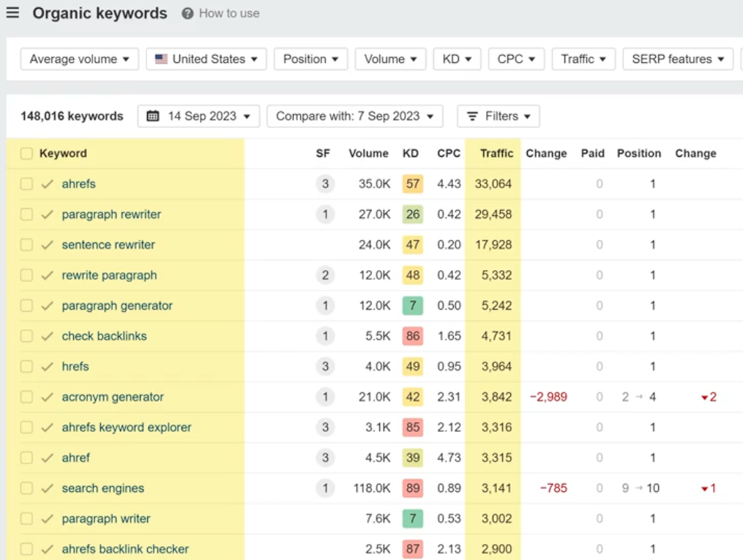Screen dimensions: 743x560
Task: Open the How to use link
Action: 229,13
